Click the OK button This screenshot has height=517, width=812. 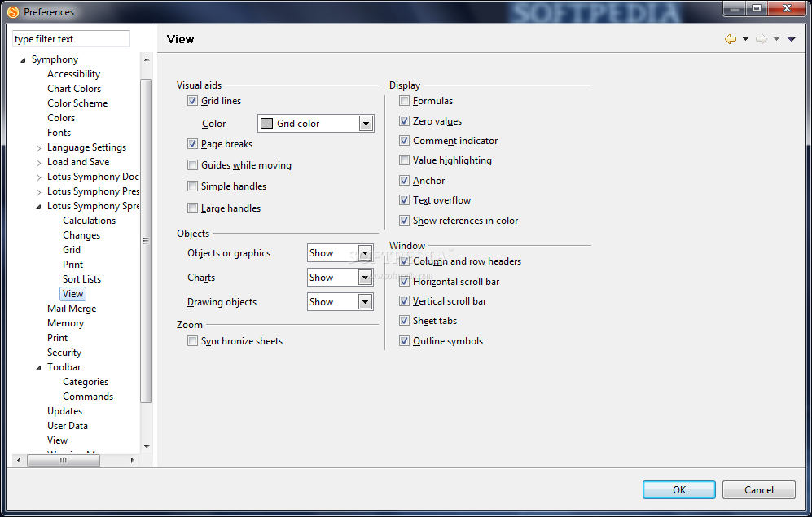[x=679, y=489]
